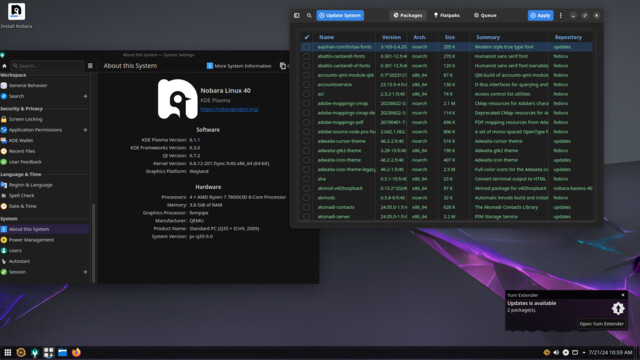Click the copy icon beside More System Information
This screenshot has height=360, width=640.
pyautogui.click(x=282, y=66)
